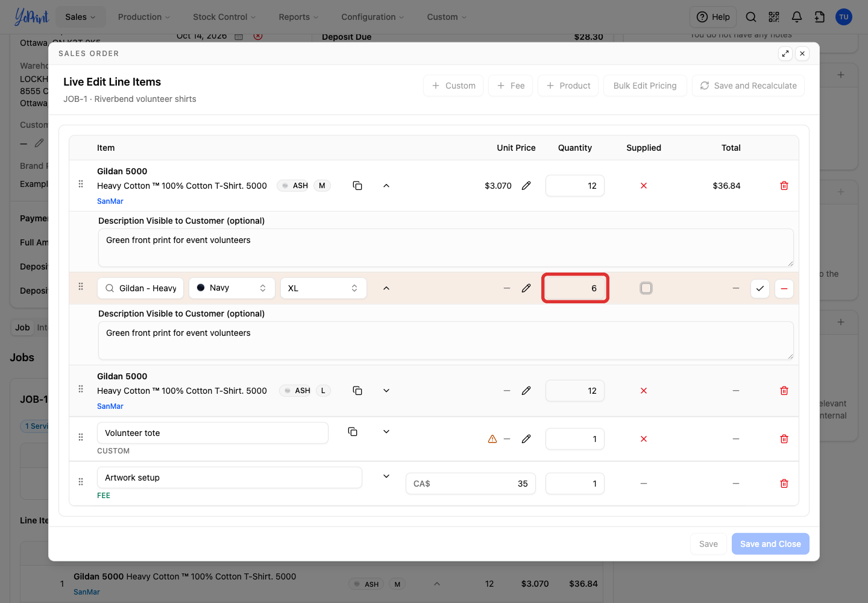This screenshot has height=603, width=868.
Task: Add a Fee line item
Action: 511,86
